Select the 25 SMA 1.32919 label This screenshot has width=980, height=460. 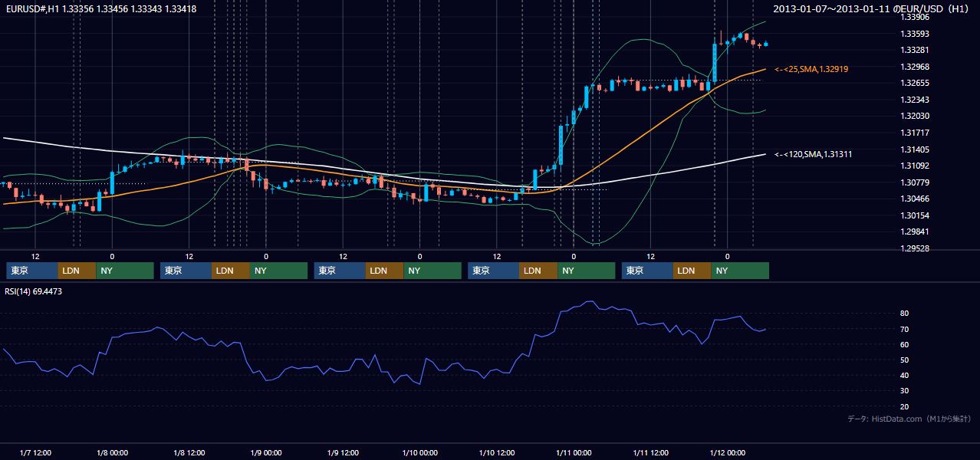(x=812, y=69)
